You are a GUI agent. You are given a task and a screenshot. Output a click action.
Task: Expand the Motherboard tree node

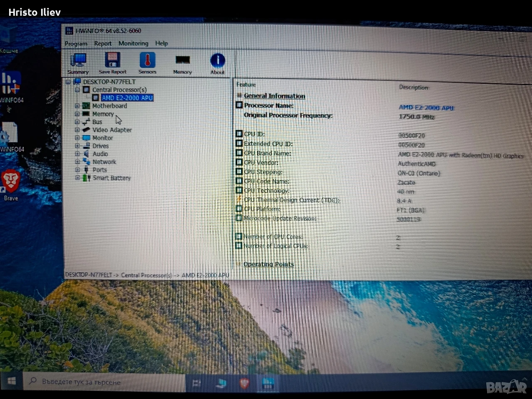click(x=77, y=106)
